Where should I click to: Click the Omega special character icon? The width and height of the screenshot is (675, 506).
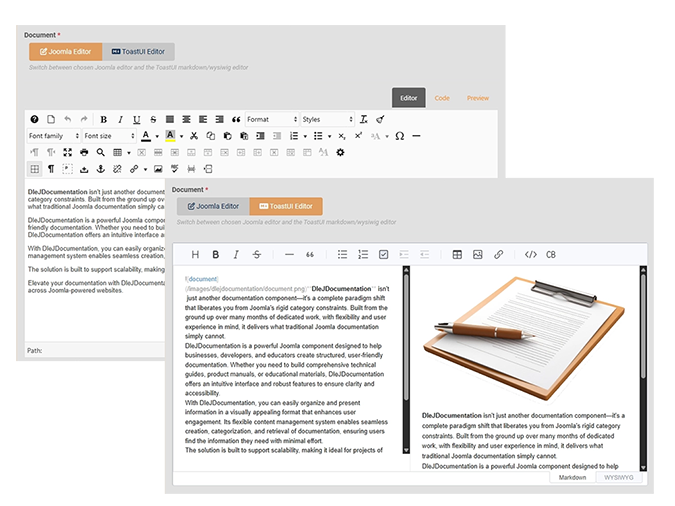coord(399,136)
